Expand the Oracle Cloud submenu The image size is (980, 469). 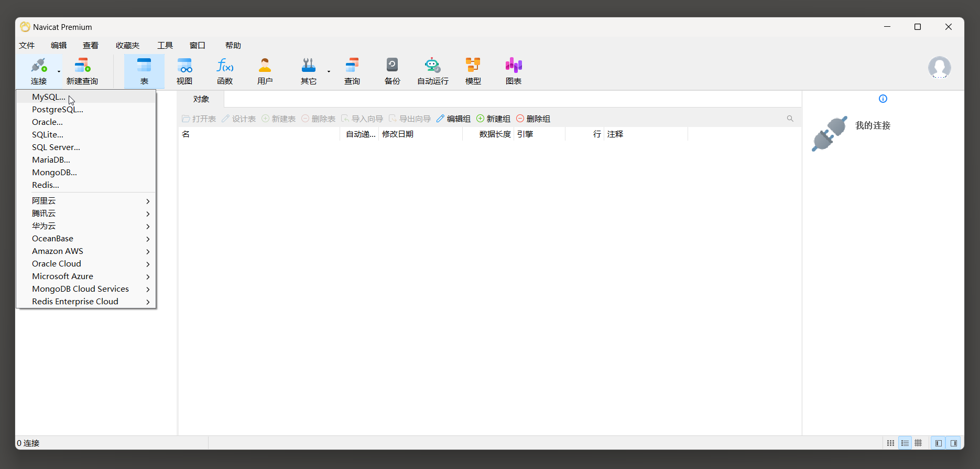pos(86,263)
